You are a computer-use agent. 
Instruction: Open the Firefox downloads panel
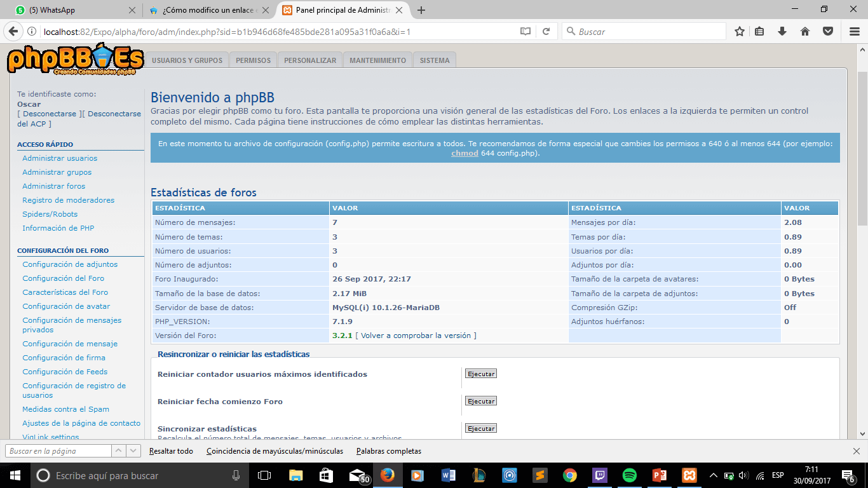782,31
